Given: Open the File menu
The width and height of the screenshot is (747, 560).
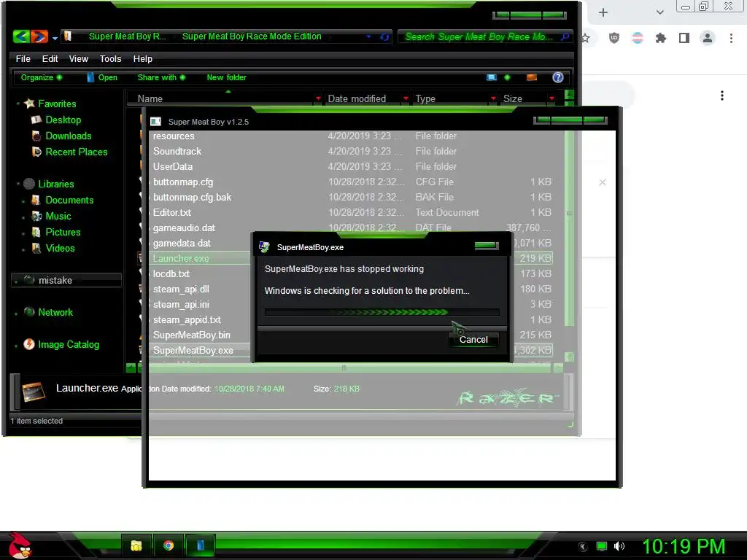Looking at the screenshot, I should (x=23, y=58).
